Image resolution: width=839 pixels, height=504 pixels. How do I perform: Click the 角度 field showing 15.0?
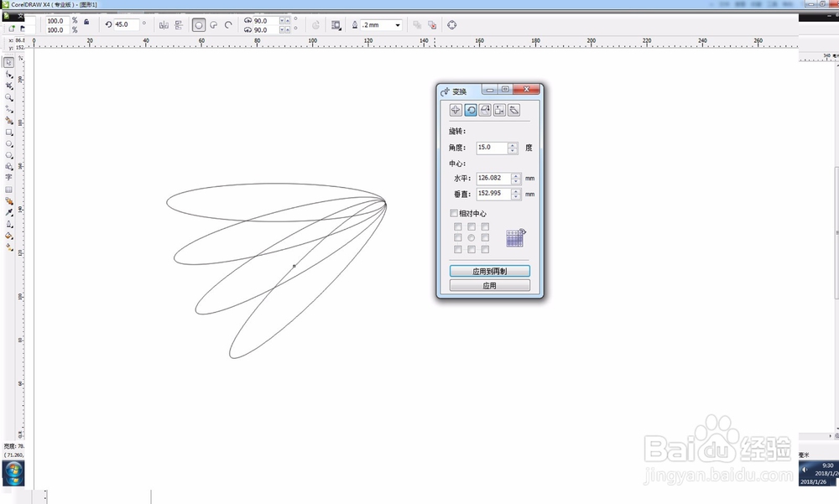(492, 148)
